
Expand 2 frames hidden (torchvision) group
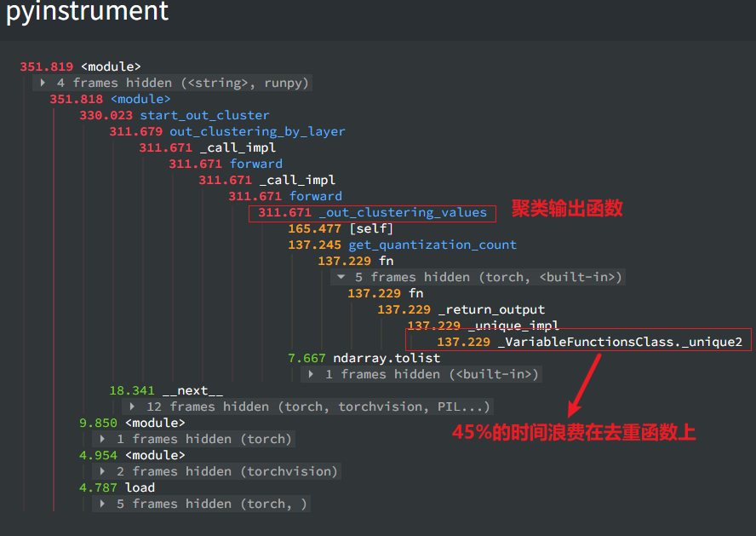[x=218, y=471]
